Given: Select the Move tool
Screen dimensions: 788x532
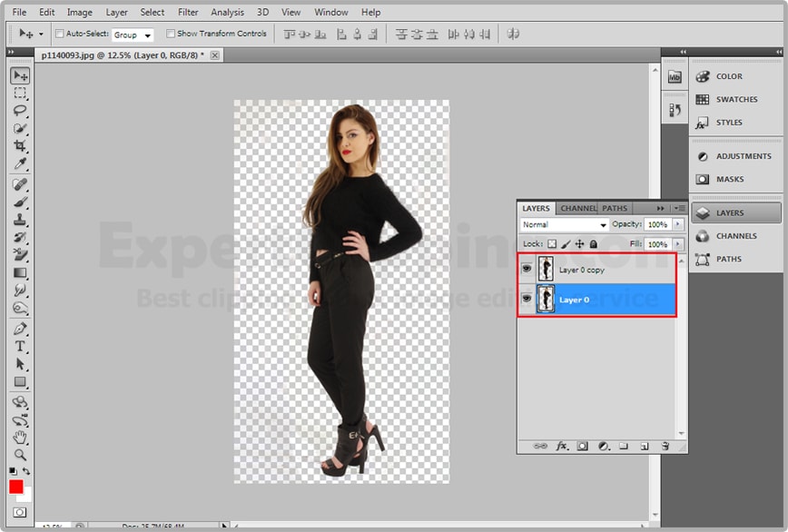Looking at the screenshot, I should pyautogui.click(x=20, y=76).
